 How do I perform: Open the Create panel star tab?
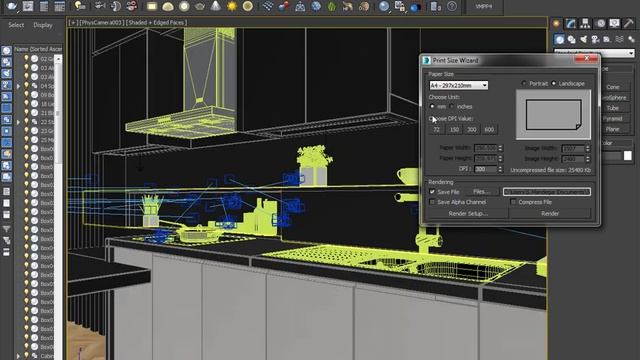(x=556, y=24)
